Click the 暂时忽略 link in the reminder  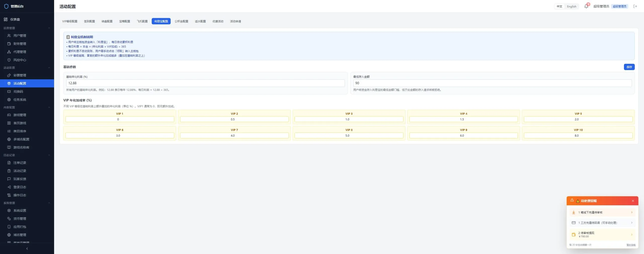[x=631, y=245]
